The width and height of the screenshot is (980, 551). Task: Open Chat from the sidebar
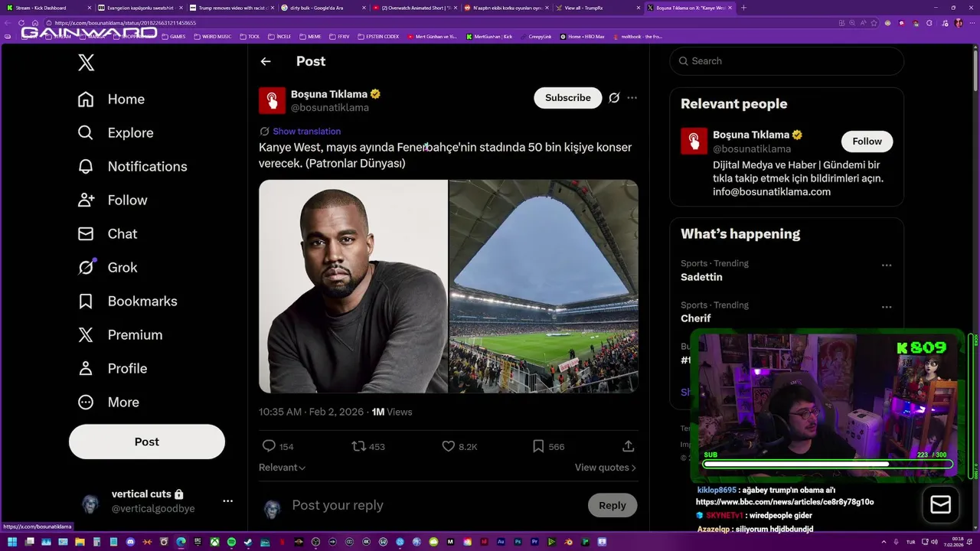click(107, 234)
